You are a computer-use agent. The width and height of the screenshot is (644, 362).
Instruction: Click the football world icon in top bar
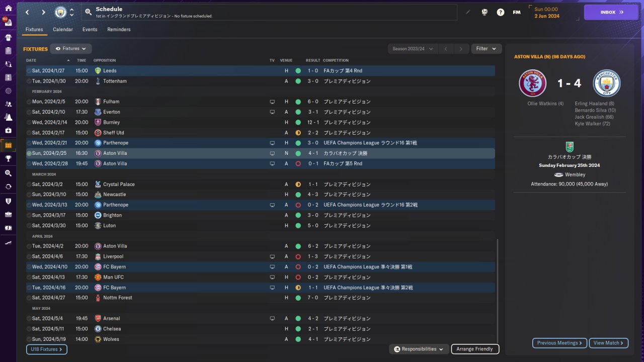[x=484, y=12]
